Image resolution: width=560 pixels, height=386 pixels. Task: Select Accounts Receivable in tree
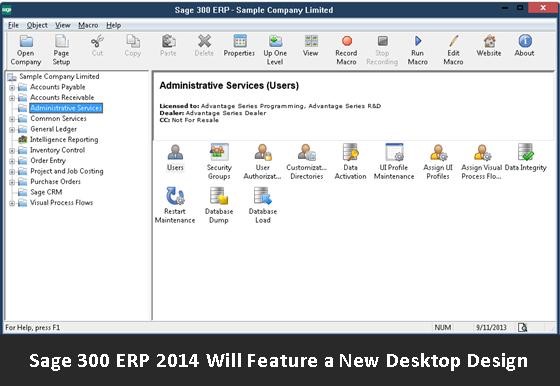[62, 97]
